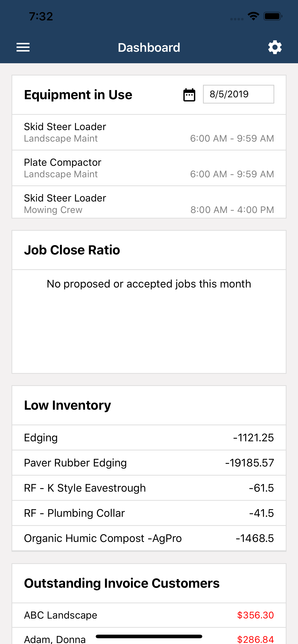
Task: Open the hamburger navigation menu
Action: [x=23, y=47]
